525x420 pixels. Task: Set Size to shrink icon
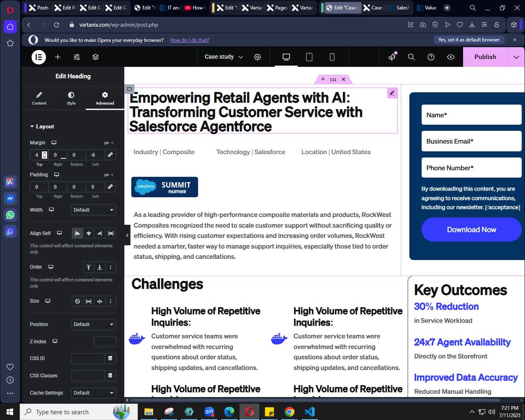tap(100, 301)
